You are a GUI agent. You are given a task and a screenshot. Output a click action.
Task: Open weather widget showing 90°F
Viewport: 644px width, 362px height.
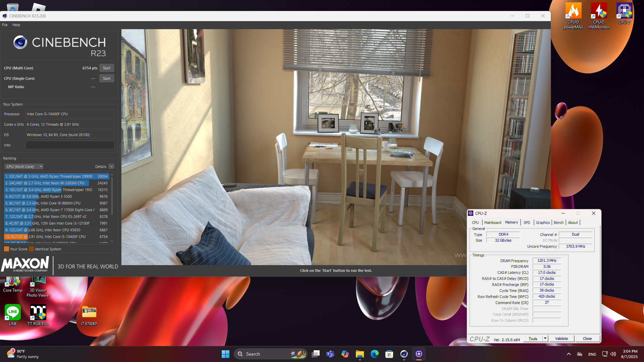[x=23, y=354]
